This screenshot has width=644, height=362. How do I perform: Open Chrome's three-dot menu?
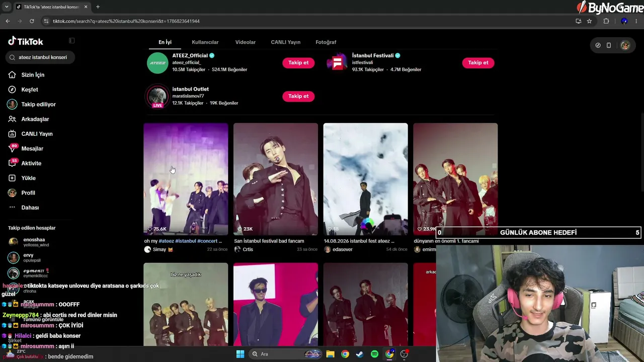[x=637, y=21]
